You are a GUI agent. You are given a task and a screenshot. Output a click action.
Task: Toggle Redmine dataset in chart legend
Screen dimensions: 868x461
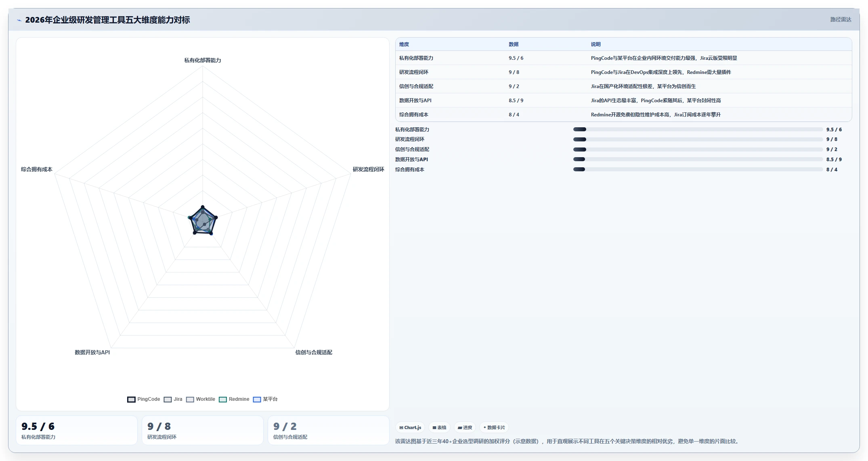point(234,399)
